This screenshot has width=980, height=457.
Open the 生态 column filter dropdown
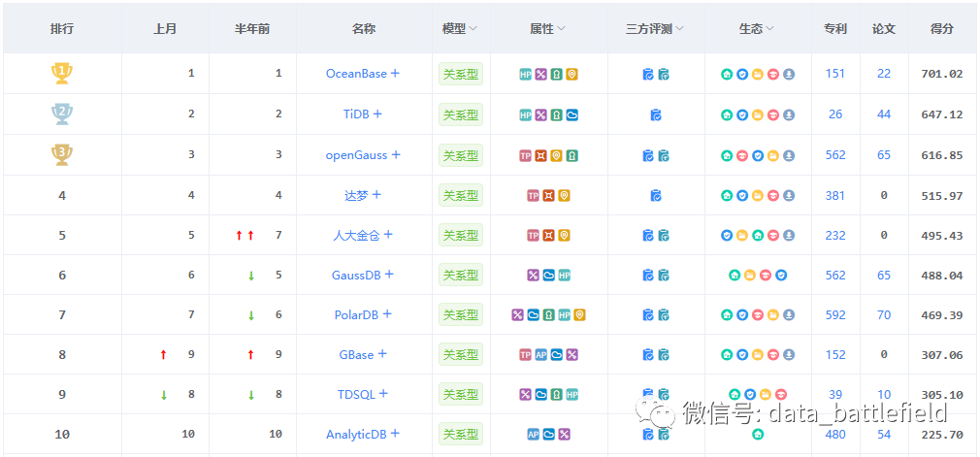770,29
